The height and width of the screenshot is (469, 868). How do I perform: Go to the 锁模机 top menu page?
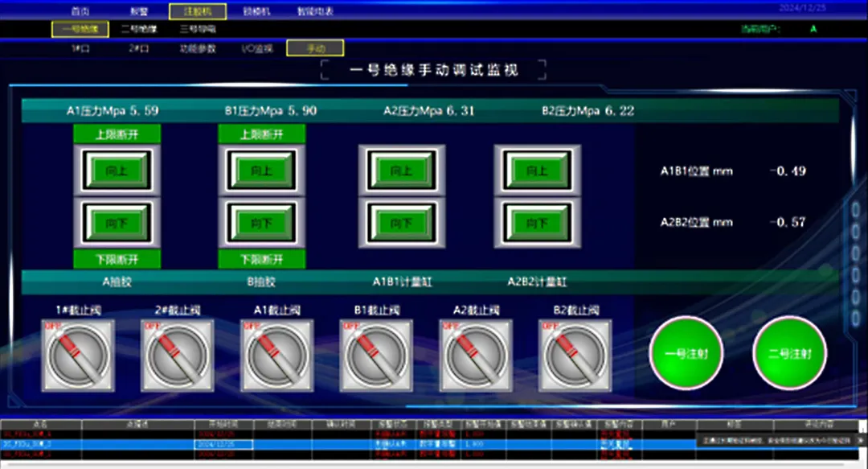coord(257,11)
